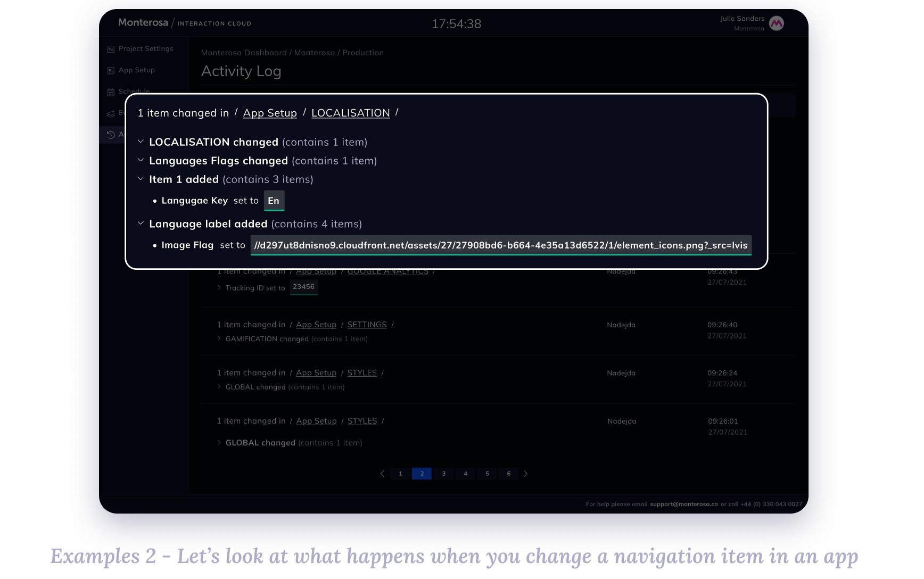Select page 6 in pagination
Screen dimensions: 924x579
point(509,474)
